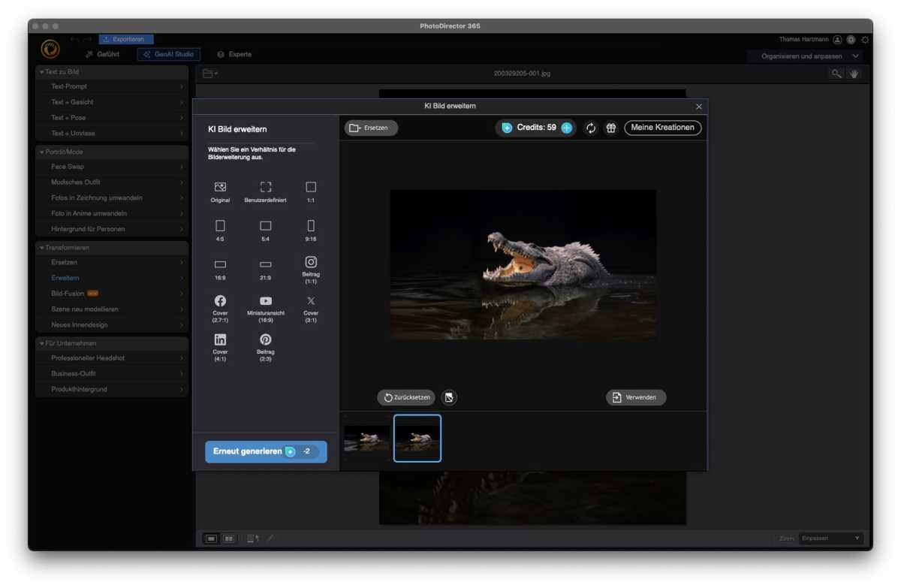Open the gift rewards icon

(611, 128)
